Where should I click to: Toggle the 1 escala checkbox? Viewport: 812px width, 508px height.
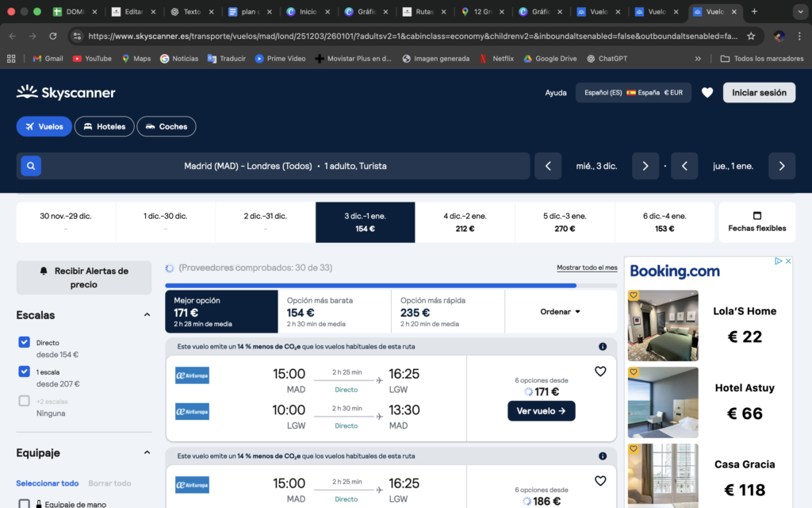[x=24, y=371]
